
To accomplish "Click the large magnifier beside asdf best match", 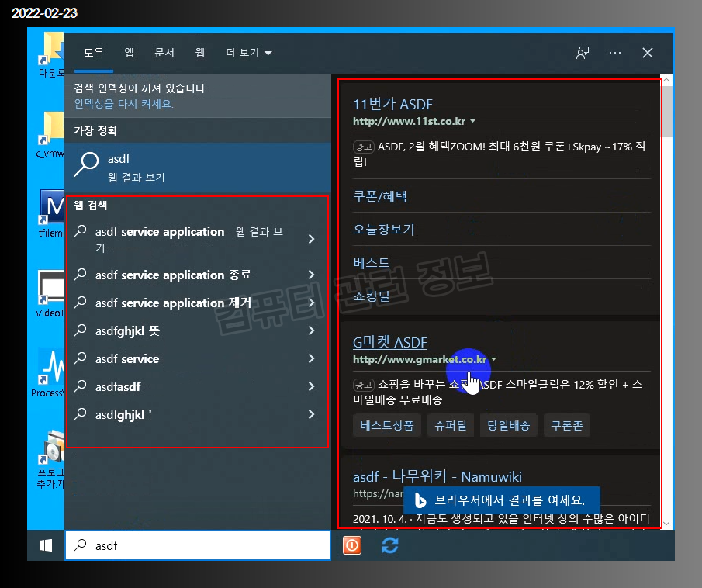I will click(x=86, y=164).
